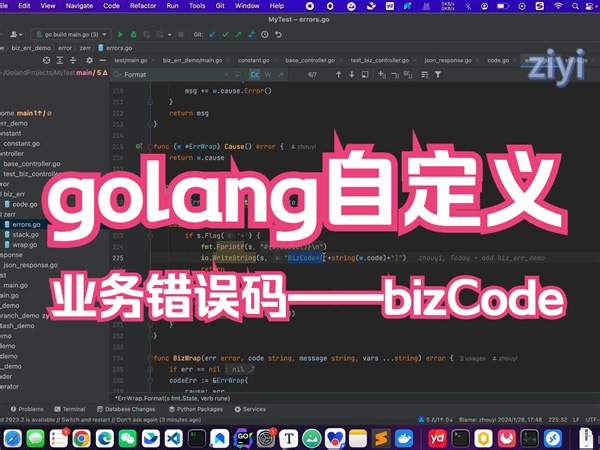Commit changes with Git green checkmark
The width and height of the screenshot is (600, 450).
click(x=225, y=34)
